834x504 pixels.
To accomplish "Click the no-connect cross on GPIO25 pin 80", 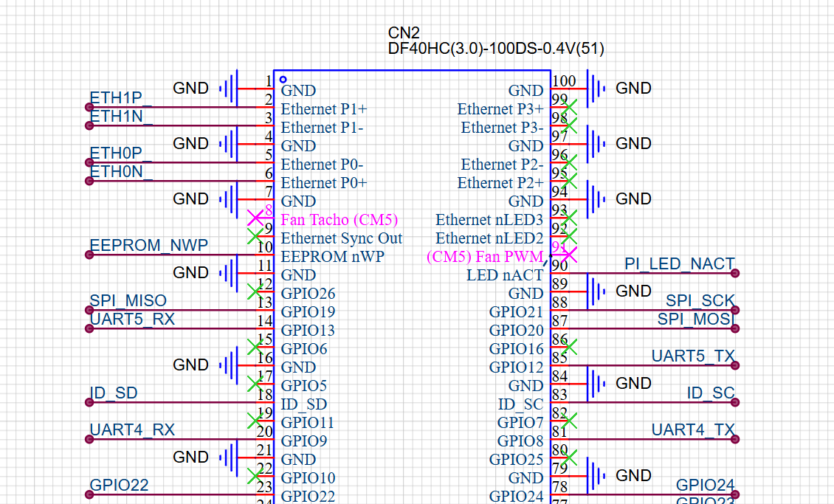I will pyautogui.click(x=569, y=458).
